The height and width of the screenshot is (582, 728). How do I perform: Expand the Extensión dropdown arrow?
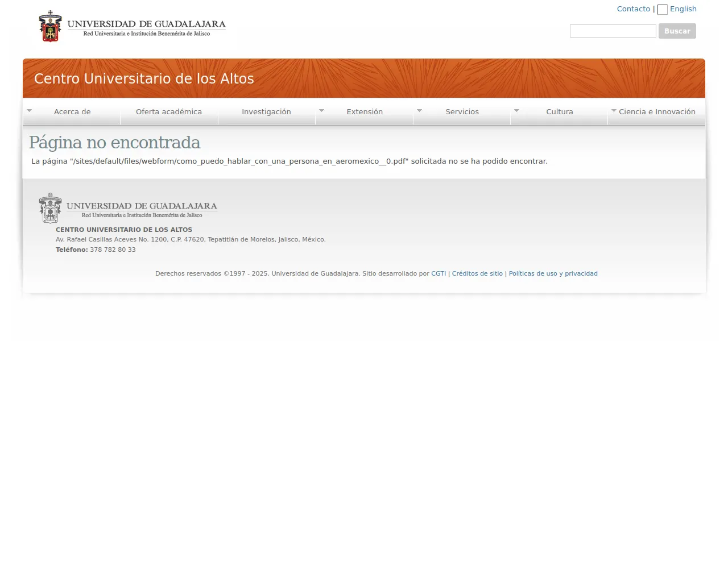tap(321, 110)
